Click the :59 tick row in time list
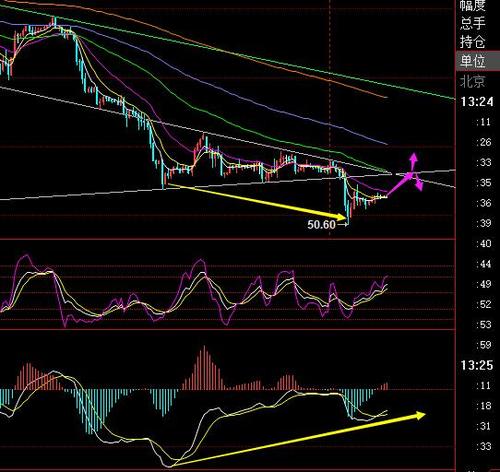This screenshot has width=500, height=472. 484,345
